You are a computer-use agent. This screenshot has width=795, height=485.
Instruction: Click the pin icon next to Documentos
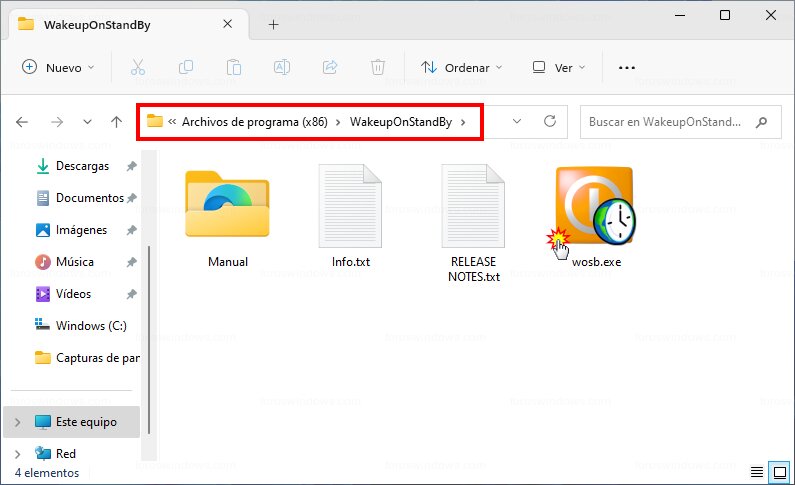(131, 198)
